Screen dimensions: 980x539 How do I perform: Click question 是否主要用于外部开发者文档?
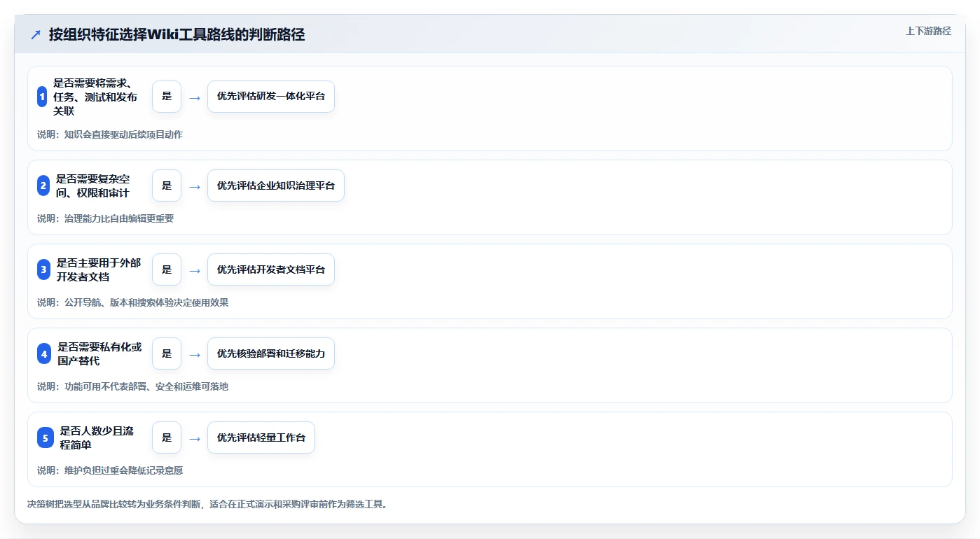(x=99, y=269)
